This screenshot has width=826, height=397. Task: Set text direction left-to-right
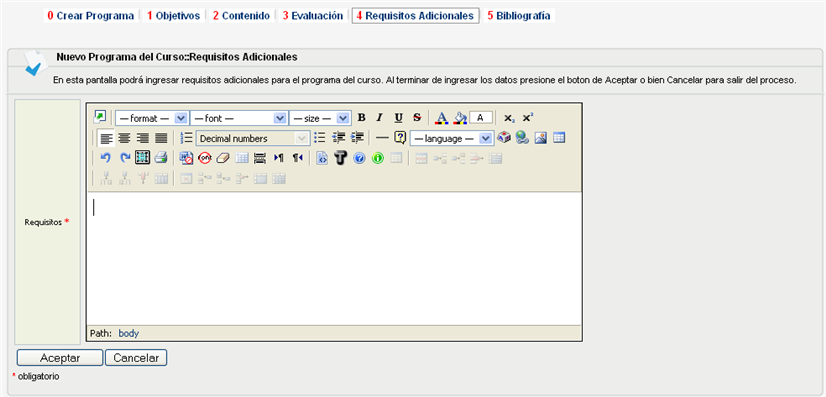click(279, 157)
